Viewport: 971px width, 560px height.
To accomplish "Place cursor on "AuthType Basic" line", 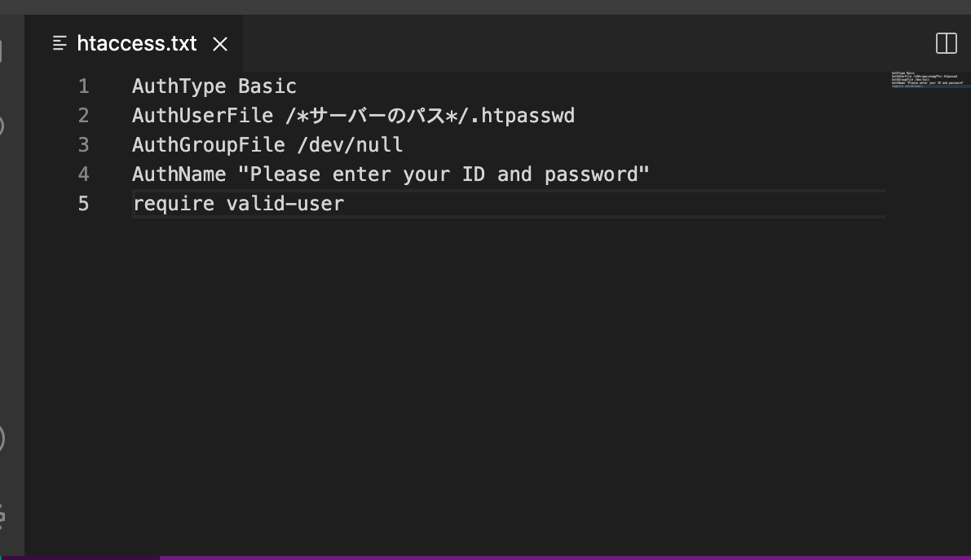I will coord(214,86).
